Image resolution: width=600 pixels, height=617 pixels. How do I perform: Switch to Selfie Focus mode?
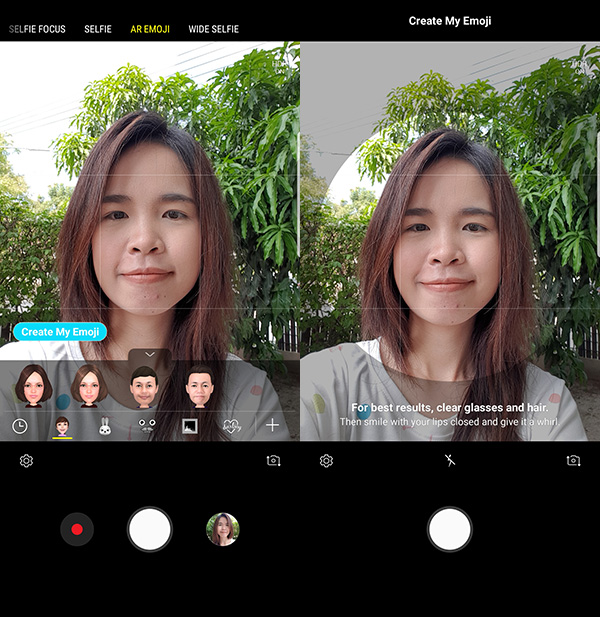pyautogui.click(x=37, y=29)
